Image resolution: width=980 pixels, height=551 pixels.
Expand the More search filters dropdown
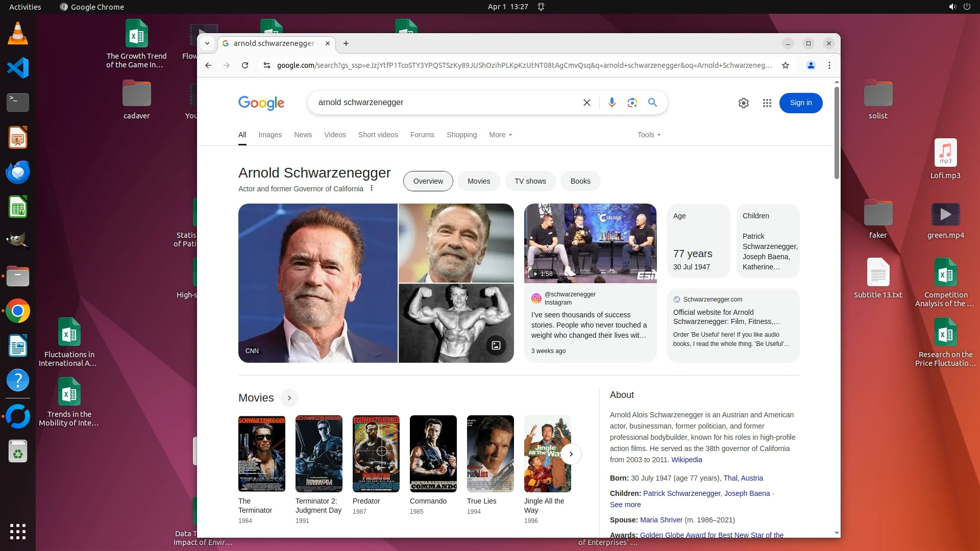tap(500, 135)
